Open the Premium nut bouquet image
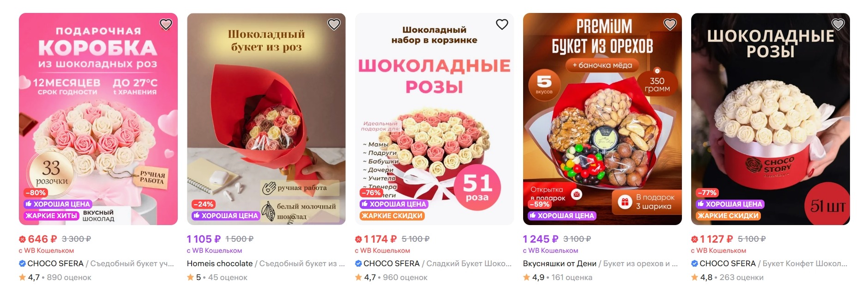This screenshot has height=287, width=868. click(x=603, y=119)
